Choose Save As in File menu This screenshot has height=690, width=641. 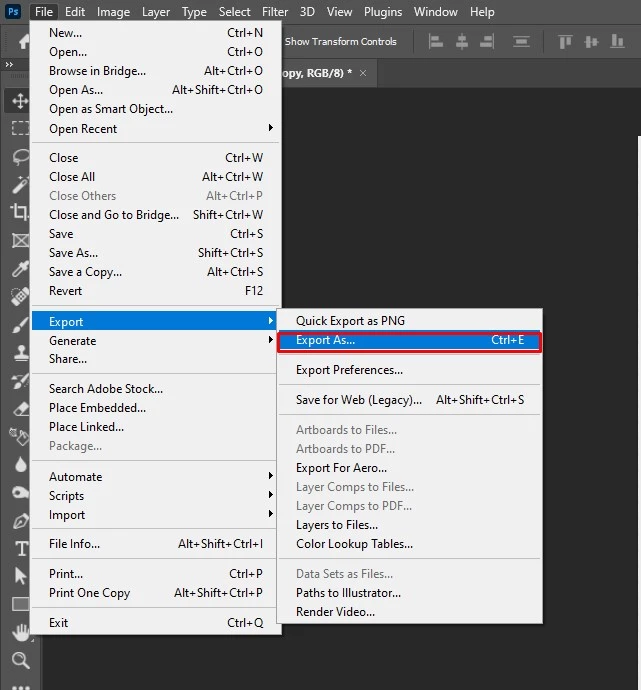click(156, 253)
